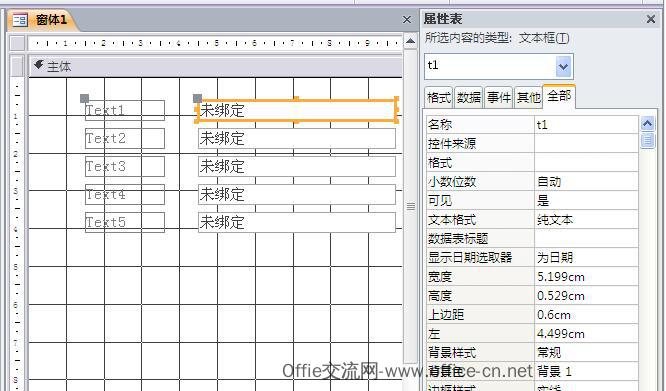Select the 其他 tab

(x=528, y=98)
